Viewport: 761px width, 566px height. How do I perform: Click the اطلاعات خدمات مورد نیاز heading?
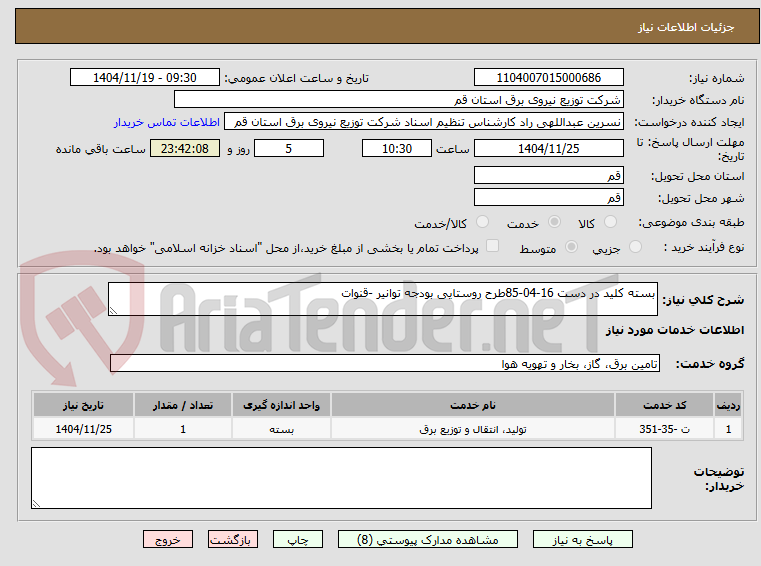(675, 330)
